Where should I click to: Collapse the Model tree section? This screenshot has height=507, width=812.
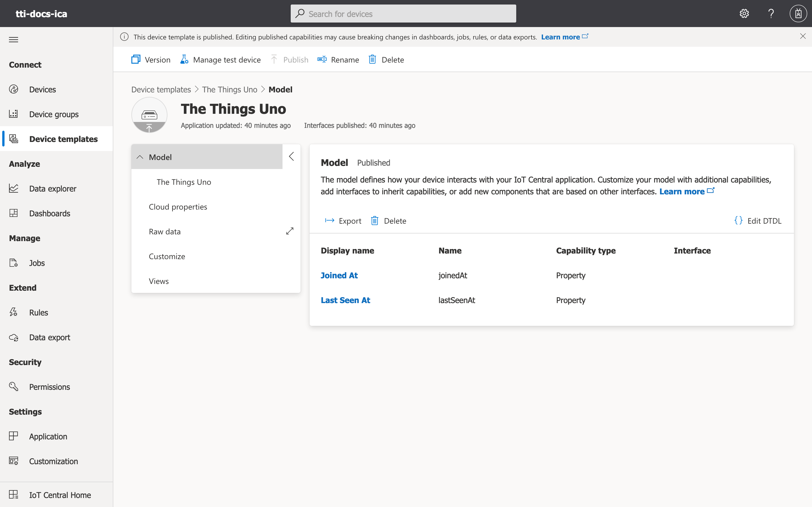click(x=140, y=157)
